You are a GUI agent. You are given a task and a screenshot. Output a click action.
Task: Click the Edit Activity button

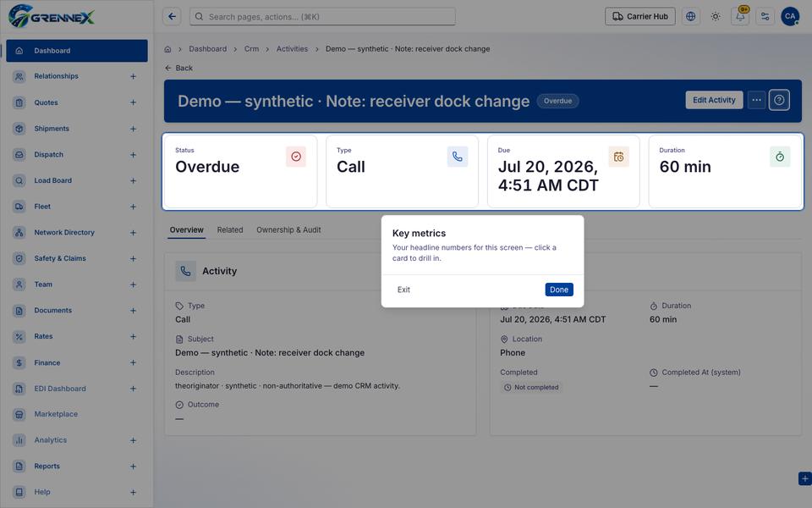714,100
